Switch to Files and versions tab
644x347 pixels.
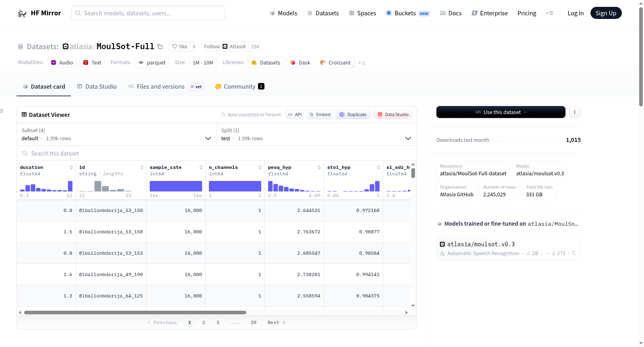click(166, 87)
